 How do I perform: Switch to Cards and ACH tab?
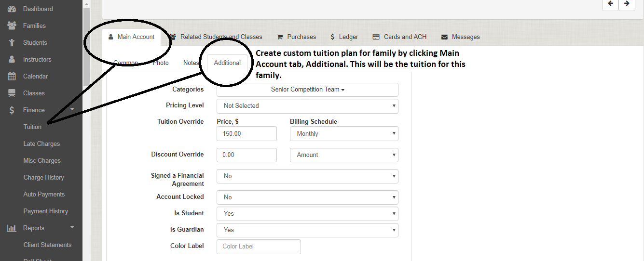pyautogui.click(x=399, y=37)
